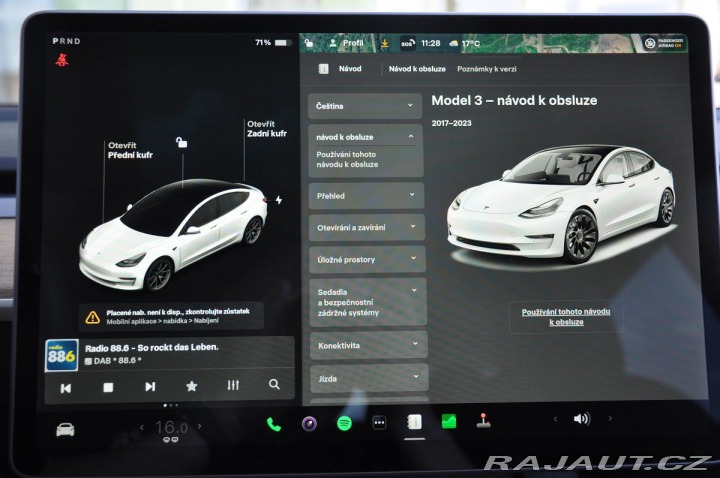Tap the speaker volume icon
720x478 pixels.
582,418
